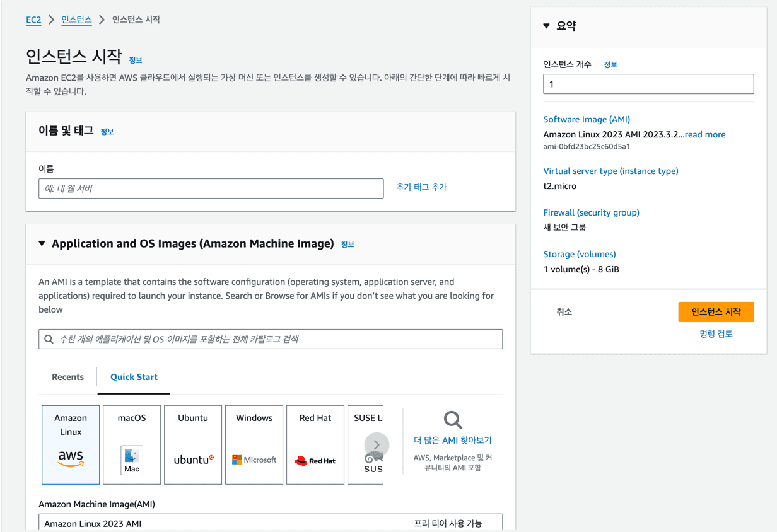Image resolution: width=777 pixels, height=532 pixels.
Task: Click the 취소 cancel button
Action: 564,312
